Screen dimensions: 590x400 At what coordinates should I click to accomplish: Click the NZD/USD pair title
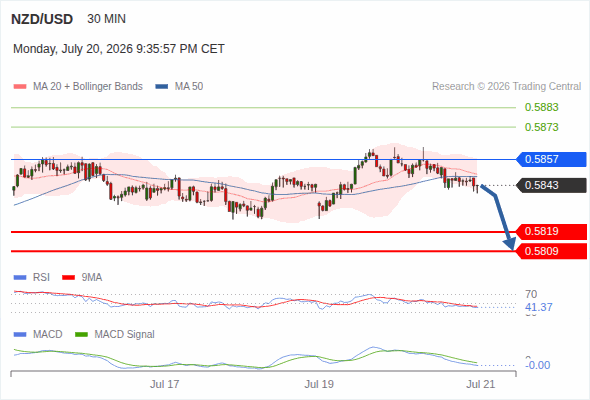pyautogui.click(x=42, y=19)
